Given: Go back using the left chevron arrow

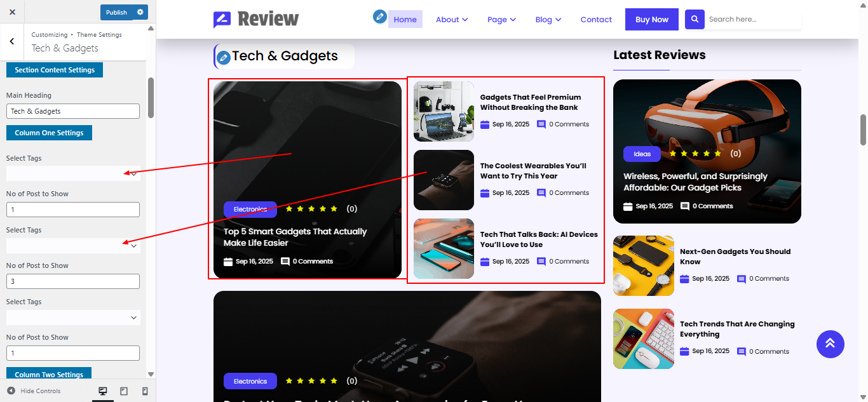Looking at the screenshot, I should 12,41.
